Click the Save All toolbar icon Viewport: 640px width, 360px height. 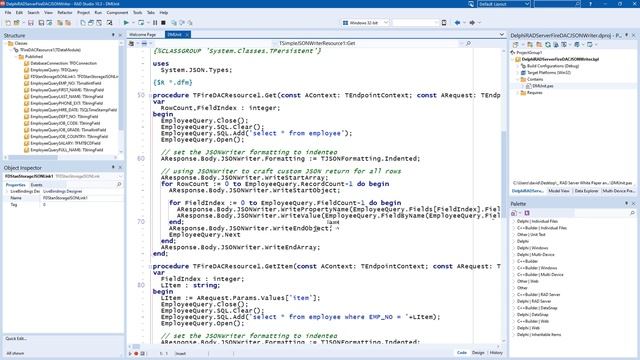tap(41, 23)
